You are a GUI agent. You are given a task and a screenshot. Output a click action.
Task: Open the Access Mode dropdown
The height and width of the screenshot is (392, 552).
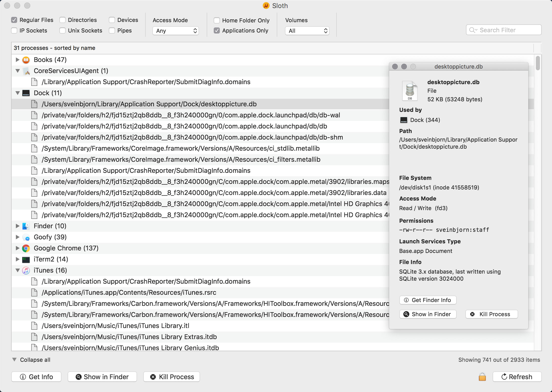(x=175, y=30)
